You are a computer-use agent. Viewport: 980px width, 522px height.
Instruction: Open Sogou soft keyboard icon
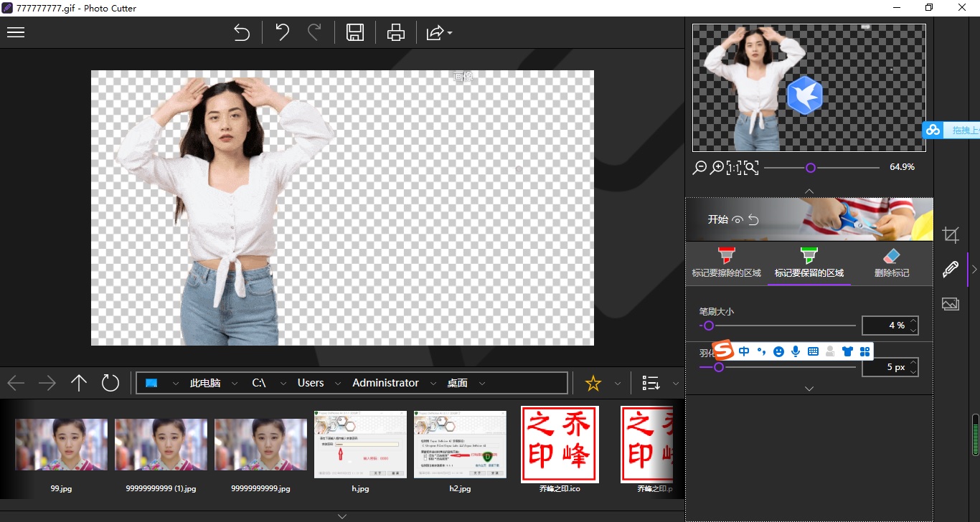click(x=813, y=351)
